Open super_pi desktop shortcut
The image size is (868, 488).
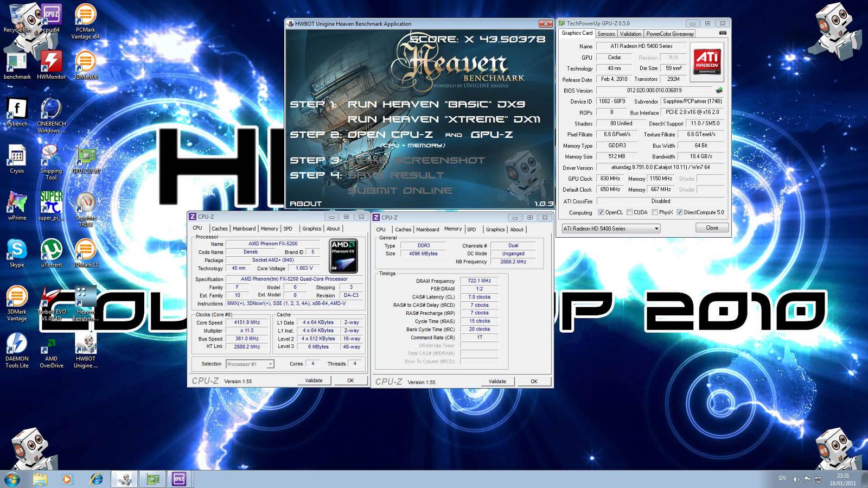pyautogui.click(x=51, y=206)
